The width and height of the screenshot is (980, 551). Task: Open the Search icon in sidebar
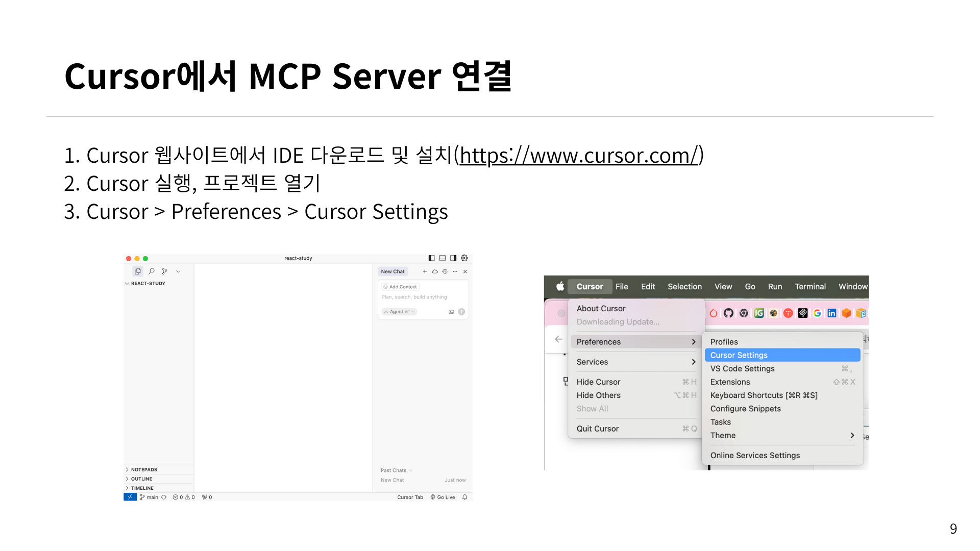click(152, 271)
